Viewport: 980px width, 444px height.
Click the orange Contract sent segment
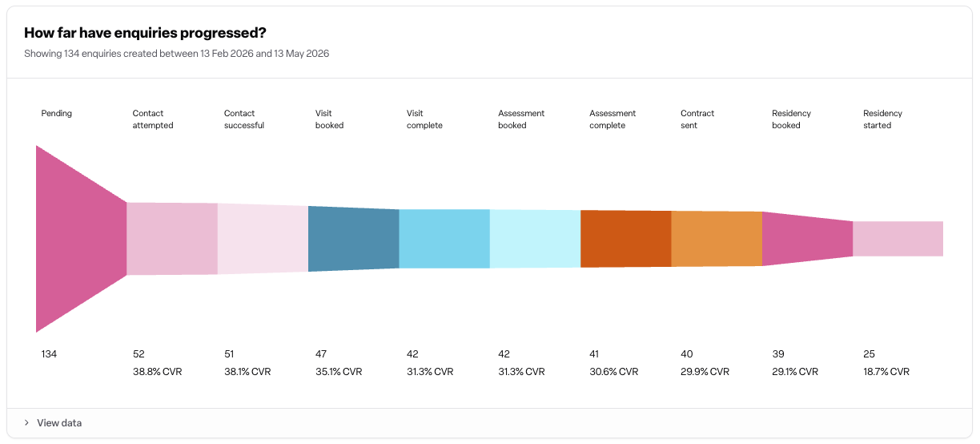click(x=717, y=239)
